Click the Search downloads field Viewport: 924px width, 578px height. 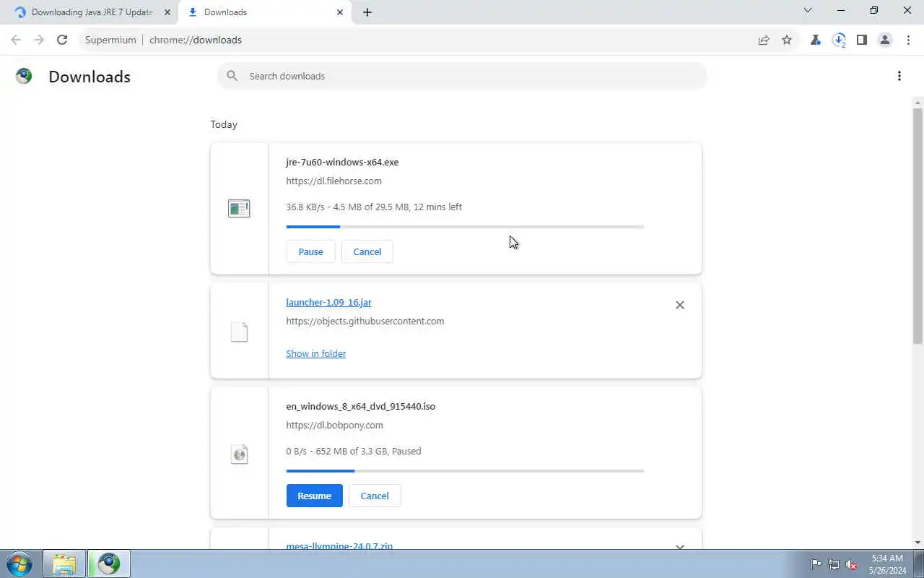tap(462, 76)
